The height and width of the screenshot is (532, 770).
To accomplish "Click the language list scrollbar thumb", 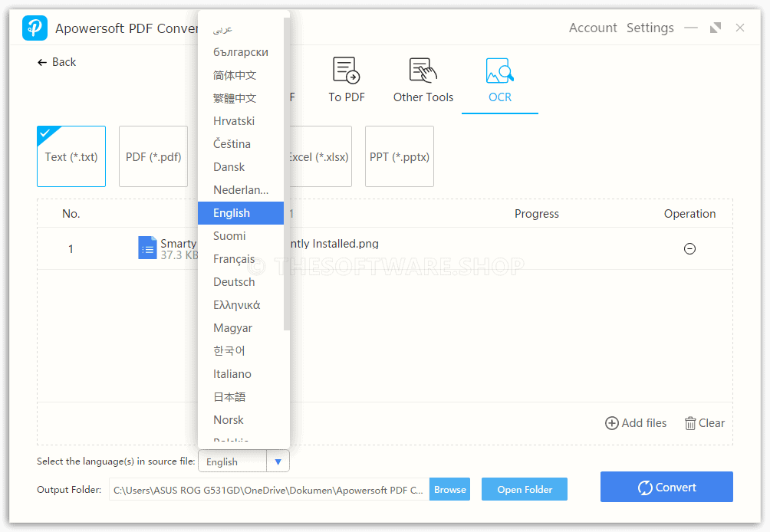I will (x=287, y=174).
